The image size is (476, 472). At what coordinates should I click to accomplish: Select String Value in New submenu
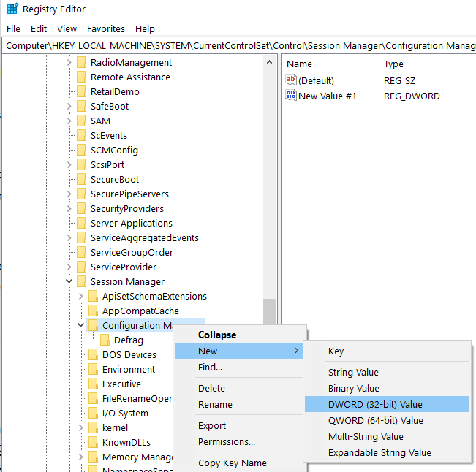click(x=387, y=372)
